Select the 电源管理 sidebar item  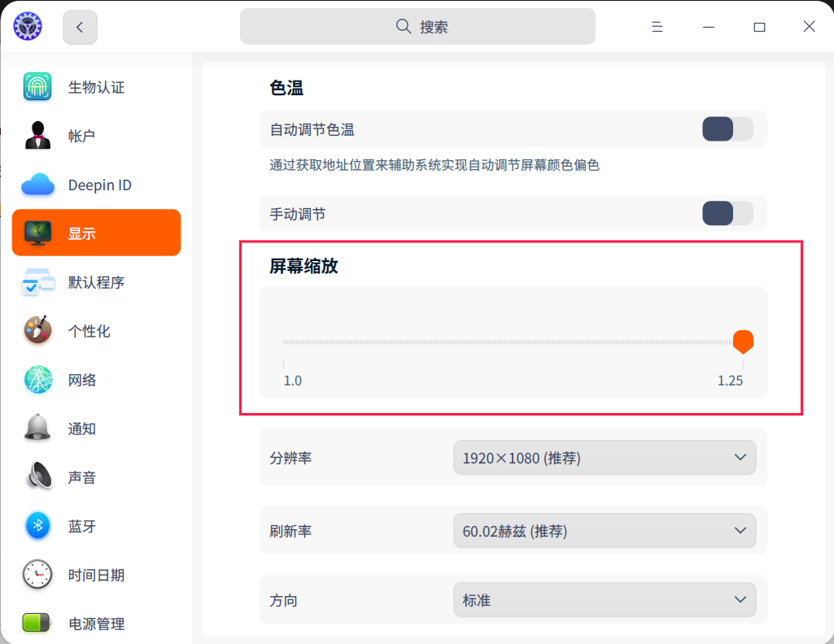point(96,624)
